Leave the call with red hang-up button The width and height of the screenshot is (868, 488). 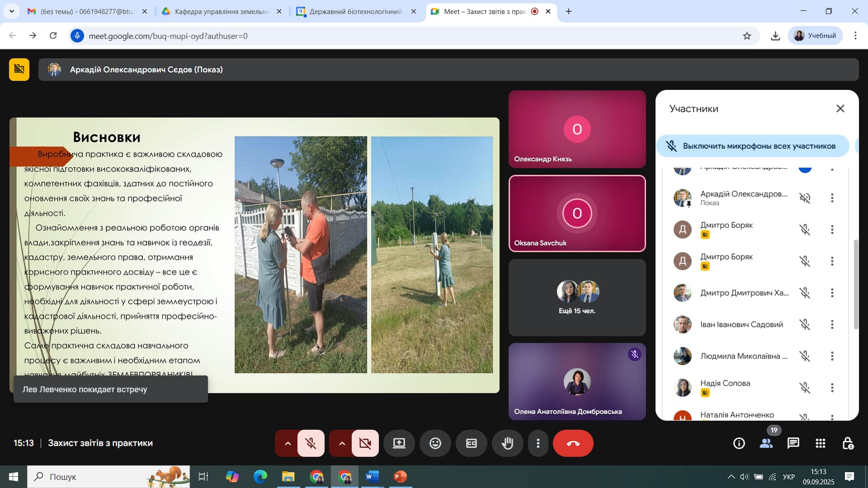pos(573,443)
